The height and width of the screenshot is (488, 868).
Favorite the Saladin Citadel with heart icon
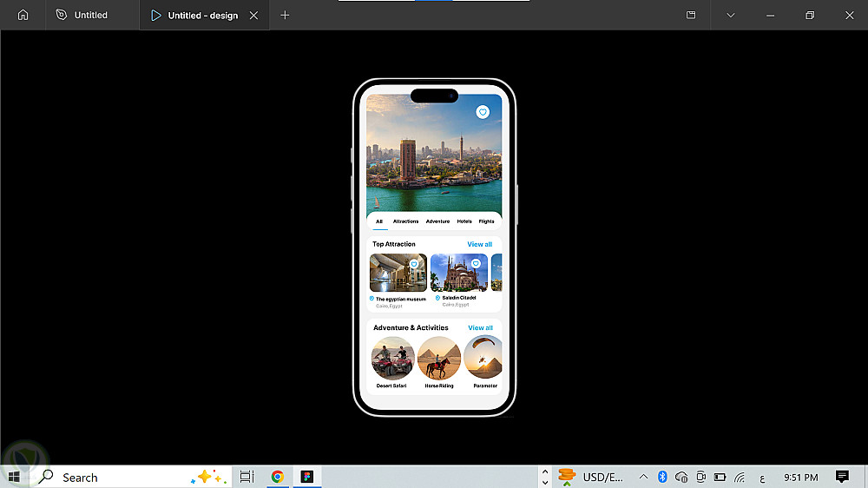[476, 264]
